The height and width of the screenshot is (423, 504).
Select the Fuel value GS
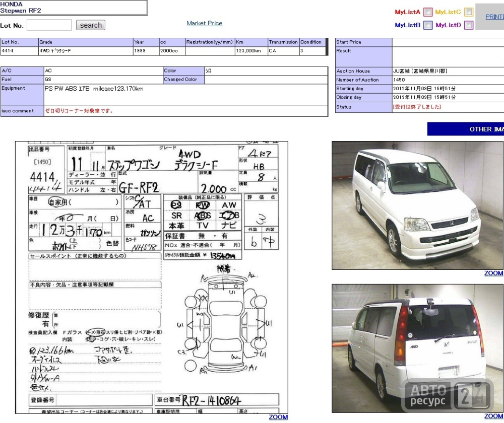(48, 80)
